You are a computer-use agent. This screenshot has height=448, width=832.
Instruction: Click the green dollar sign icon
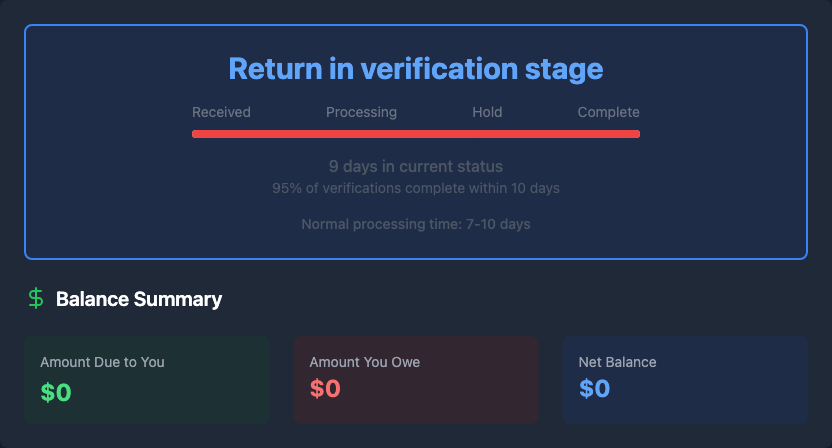click(36, 298)
